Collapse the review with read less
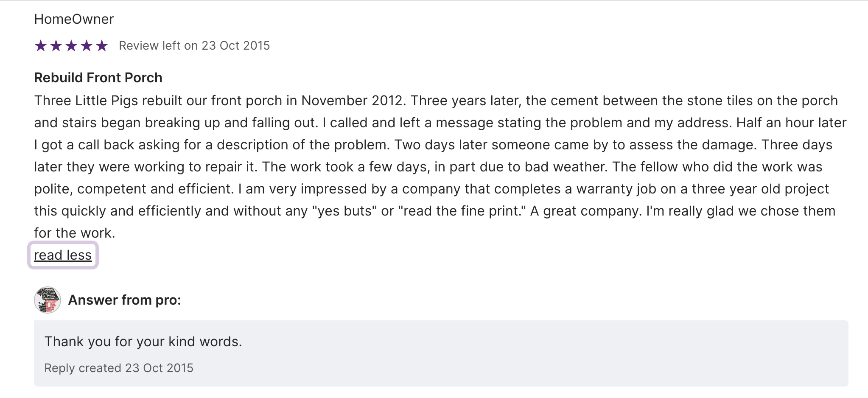The image size is (868, 398). click(x=63, y=255)
